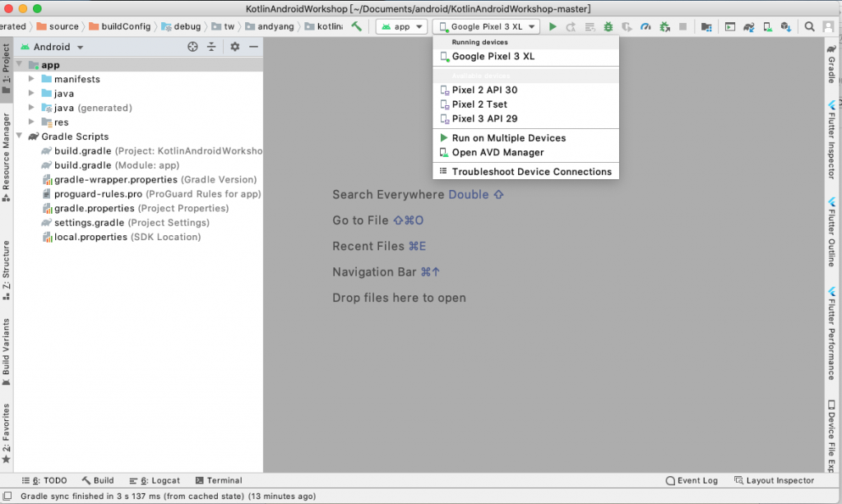
Task: Click the Search Everywhere magnifier icon
Action: (809, 26)
